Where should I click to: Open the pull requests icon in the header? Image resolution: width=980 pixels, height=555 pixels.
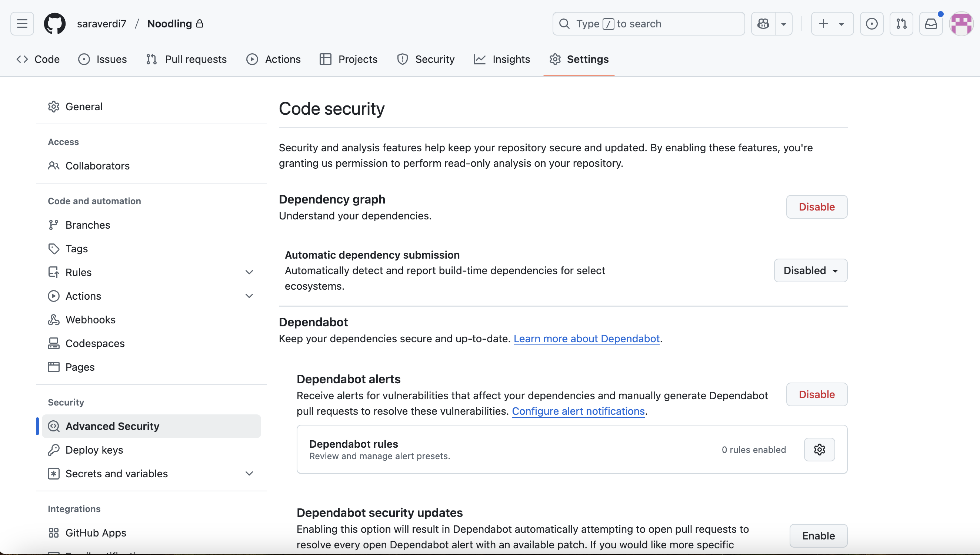pos(901,23)
